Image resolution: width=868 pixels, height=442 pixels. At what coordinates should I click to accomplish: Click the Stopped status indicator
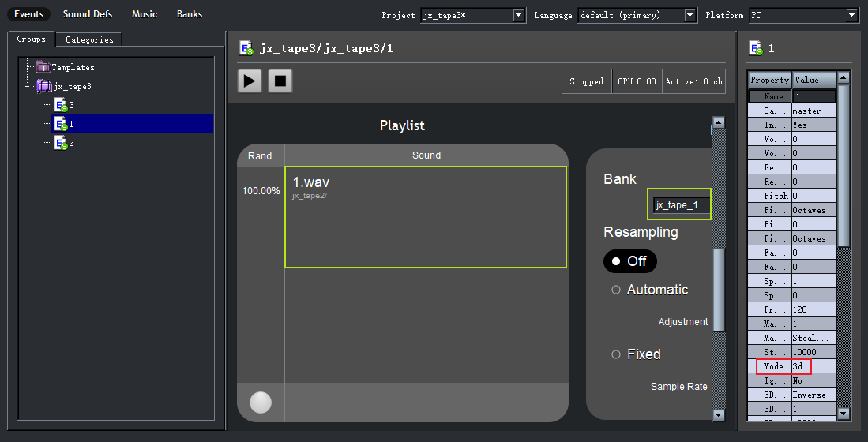(586, 81)
